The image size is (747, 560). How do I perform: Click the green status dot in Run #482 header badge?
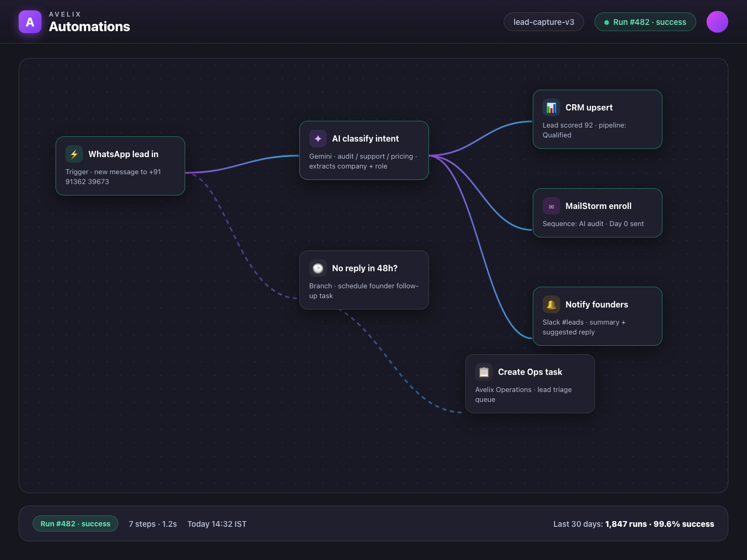tap(606, 22)
